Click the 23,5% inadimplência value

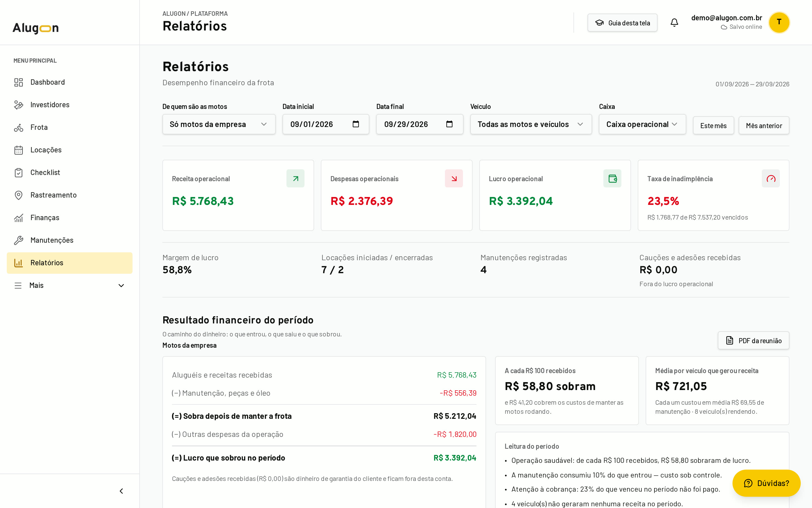click(x=663, y=201)
